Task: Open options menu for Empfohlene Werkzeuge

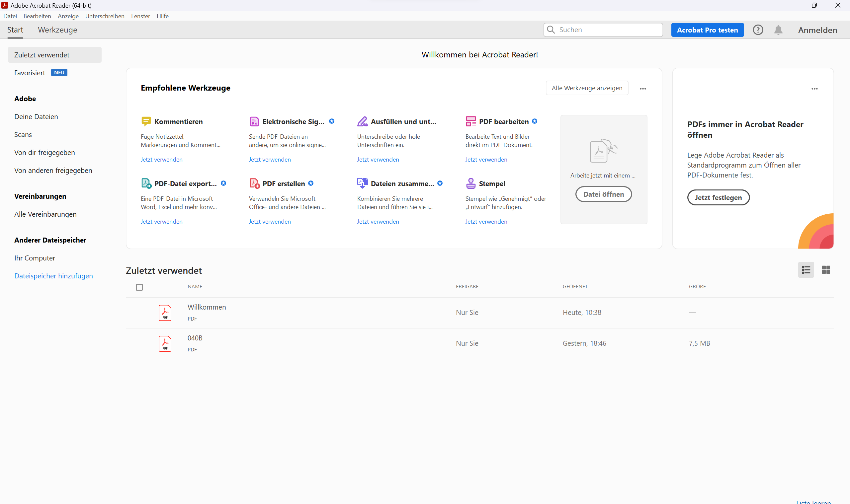Action: [643, 89]
